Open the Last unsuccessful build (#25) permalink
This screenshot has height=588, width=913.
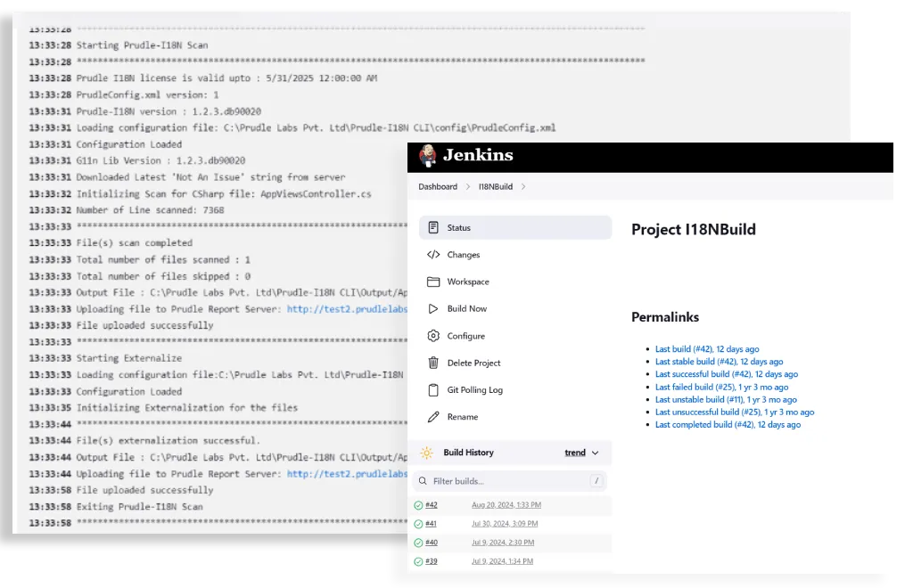(735, 412)
